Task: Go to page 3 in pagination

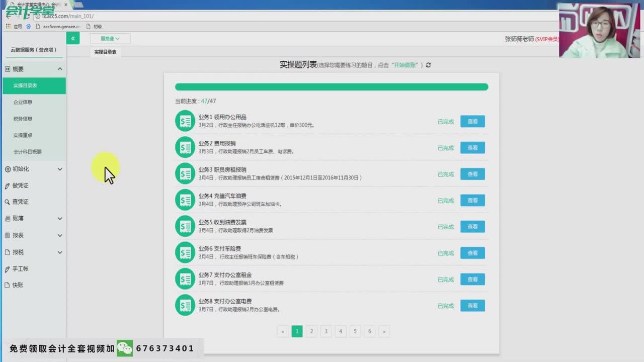Action: point(326,331)
